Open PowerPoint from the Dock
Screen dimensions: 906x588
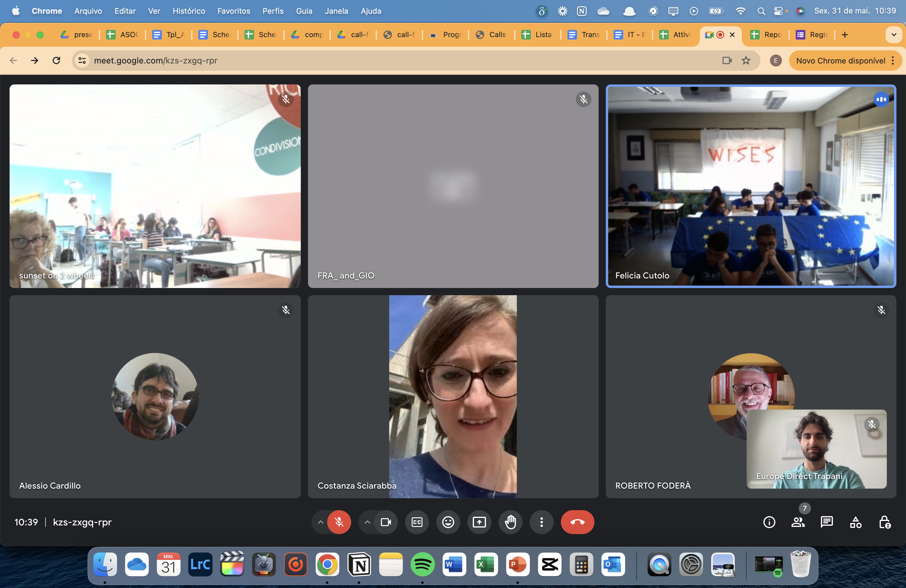pos(518,565)
